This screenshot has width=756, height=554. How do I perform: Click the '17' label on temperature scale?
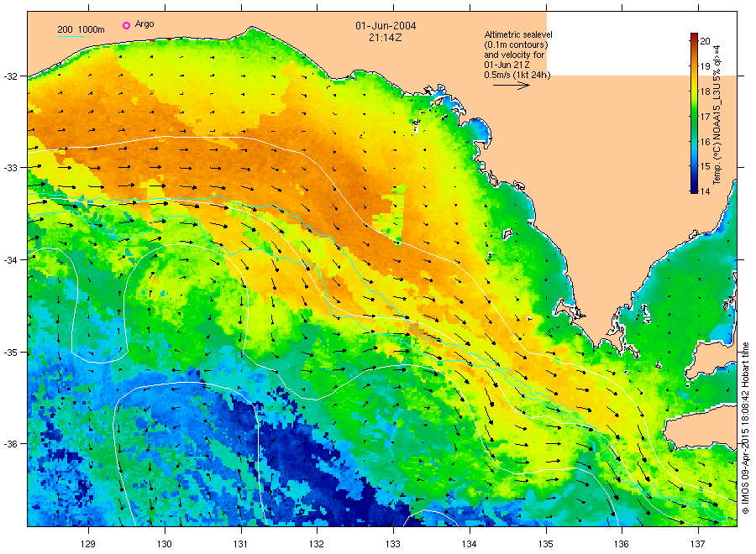pos(705,117)
